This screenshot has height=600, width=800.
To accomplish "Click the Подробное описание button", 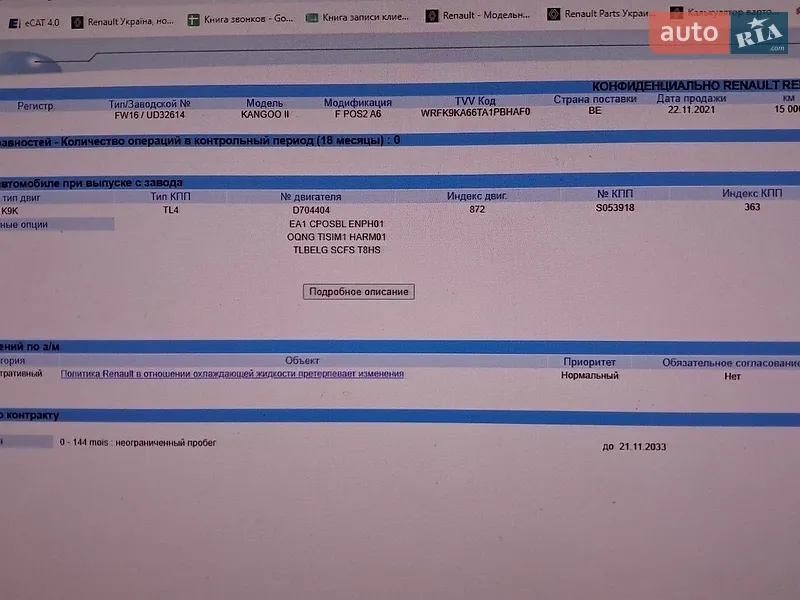I will [359, 292].
